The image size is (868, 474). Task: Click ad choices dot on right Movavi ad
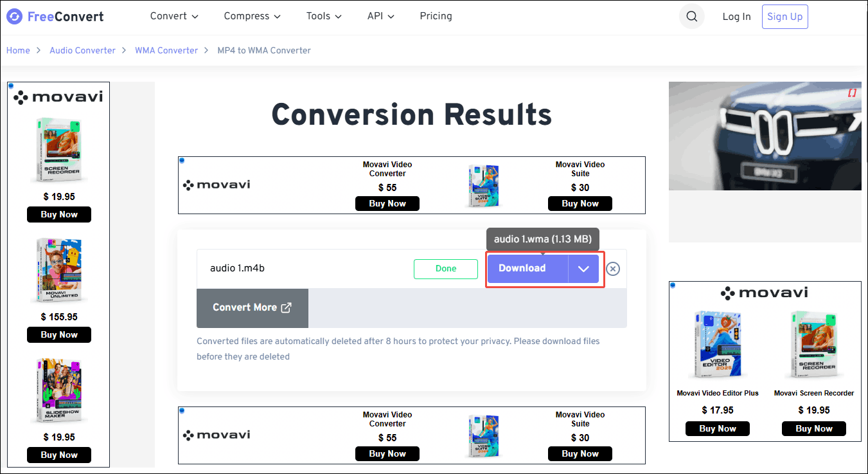tap(673, 285)
